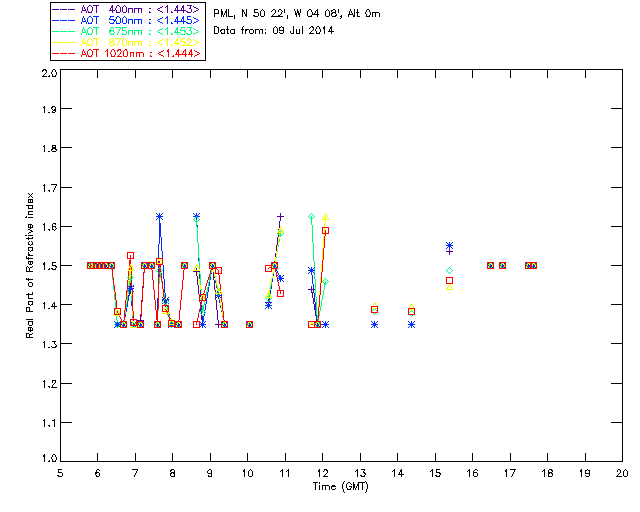Click the x-axis tick label '5'
The height and width of the screenshot is (512, 640).
60,473
